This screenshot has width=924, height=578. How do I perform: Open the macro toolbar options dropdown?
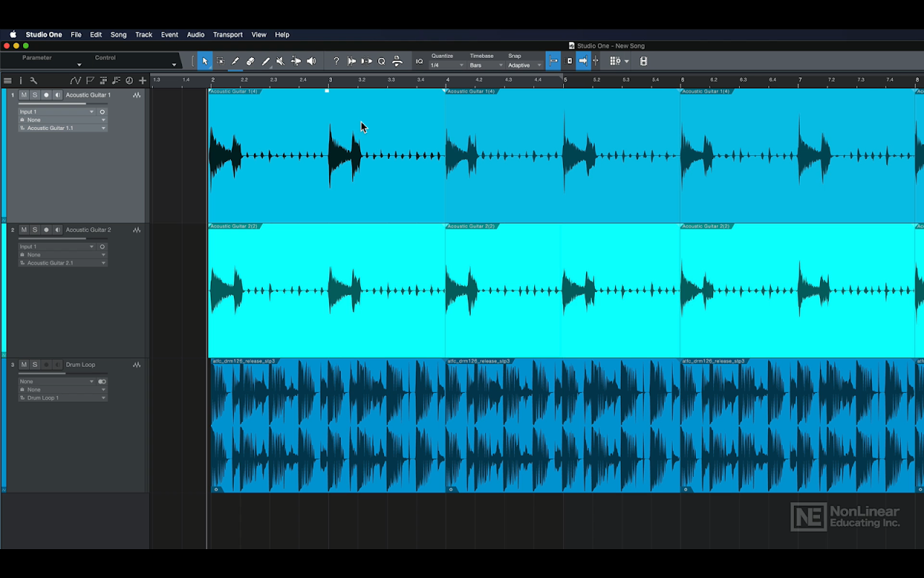click(x=626, y=61)
